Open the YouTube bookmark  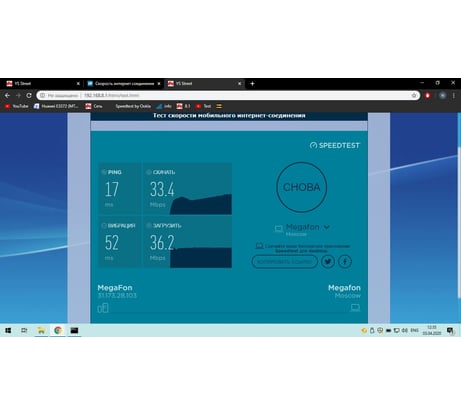tap(17, 106)
